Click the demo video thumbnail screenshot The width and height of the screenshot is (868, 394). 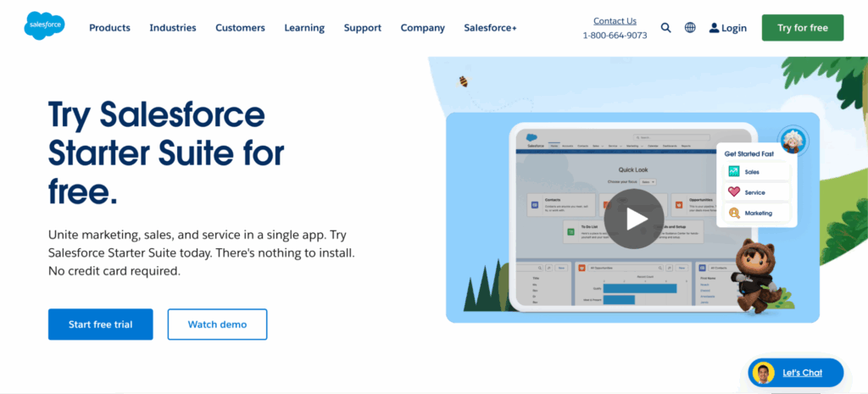click(x=632, y=218)
